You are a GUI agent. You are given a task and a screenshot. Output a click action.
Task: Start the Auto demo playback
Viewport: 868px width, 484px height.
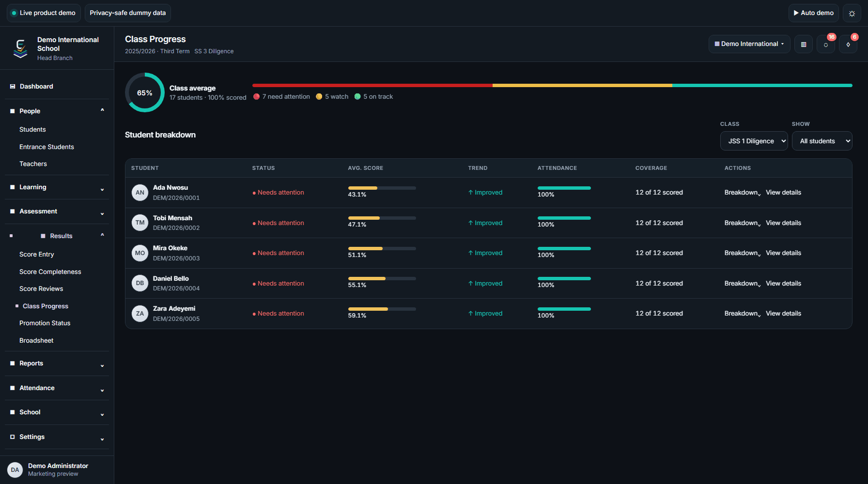(814, 13)
